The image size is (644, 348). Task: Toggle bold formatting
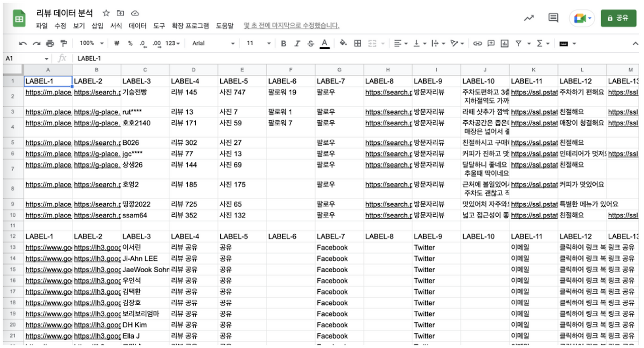click(x=283, y=43)
